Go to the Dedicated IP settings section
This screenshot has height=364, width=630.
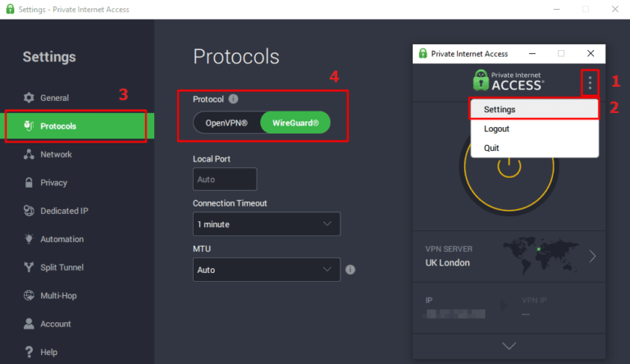pyautogui.click(x=77, y=211)
